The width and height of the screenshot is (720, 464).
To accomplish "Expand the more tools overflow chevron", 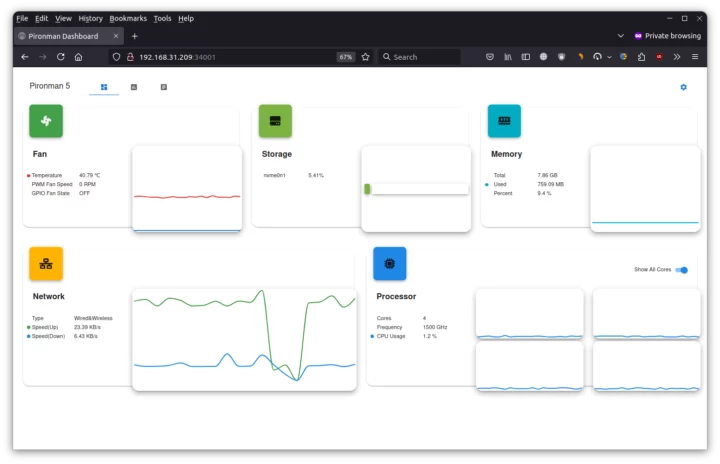I will click(678, 57).
